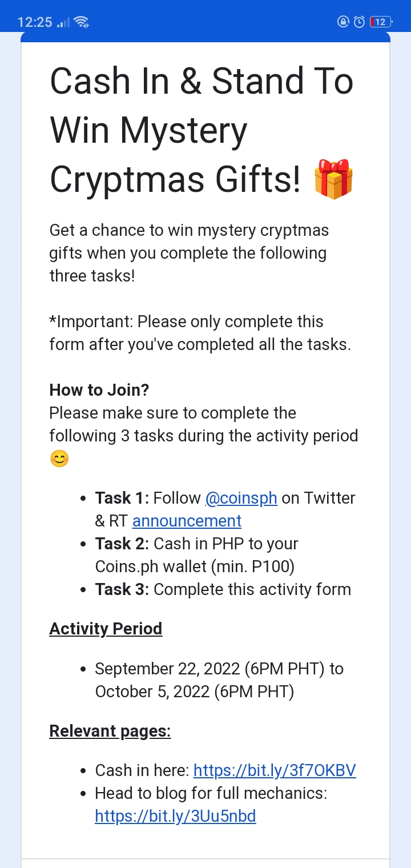Open the announcement retweet link
This screenshot has height=868, width=411.
click(187, 521)
